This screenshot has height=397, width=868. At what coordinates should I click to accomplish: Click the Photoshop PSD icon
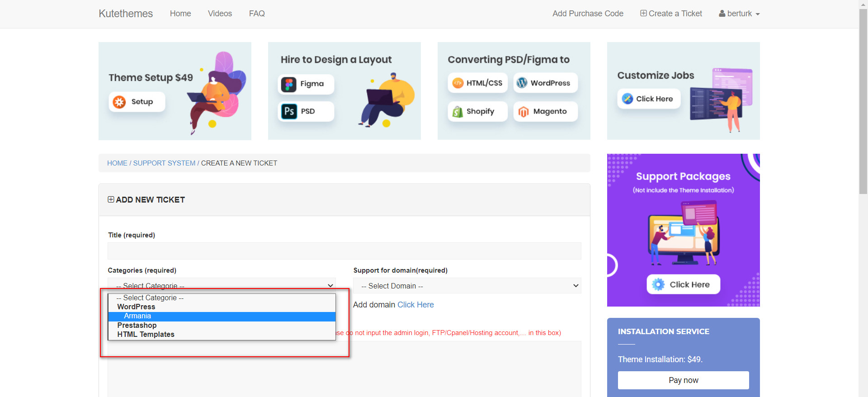pos(289,111)
